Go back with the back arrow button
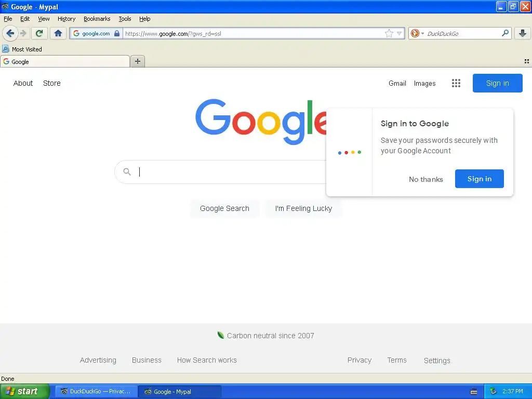This screenshot has height=399, width=532. [10, 33]
